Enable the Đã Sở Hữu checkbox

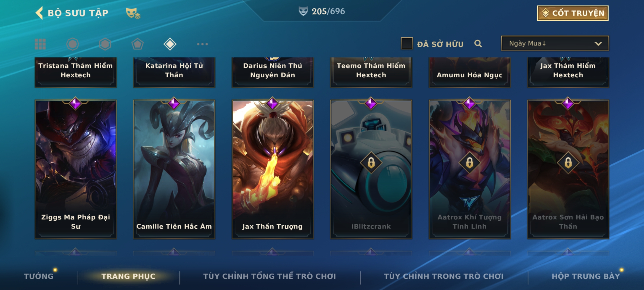(x=407, y=44)
